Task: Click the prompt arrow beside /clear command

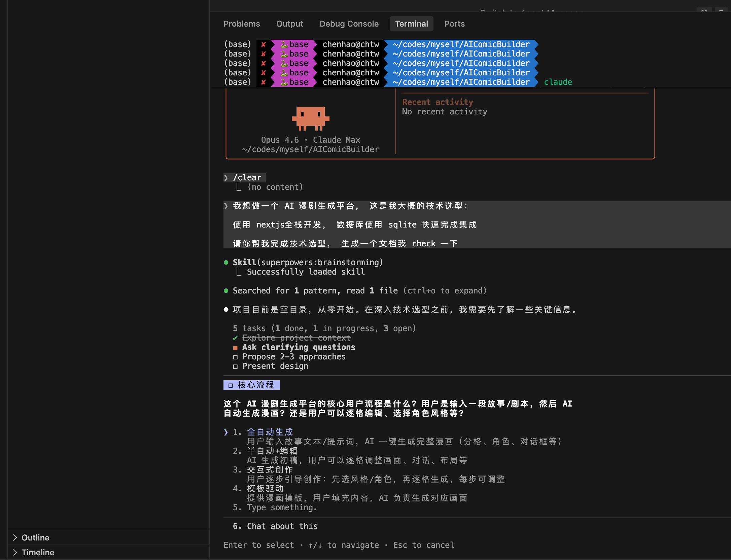Action: (x=226, y=178)
